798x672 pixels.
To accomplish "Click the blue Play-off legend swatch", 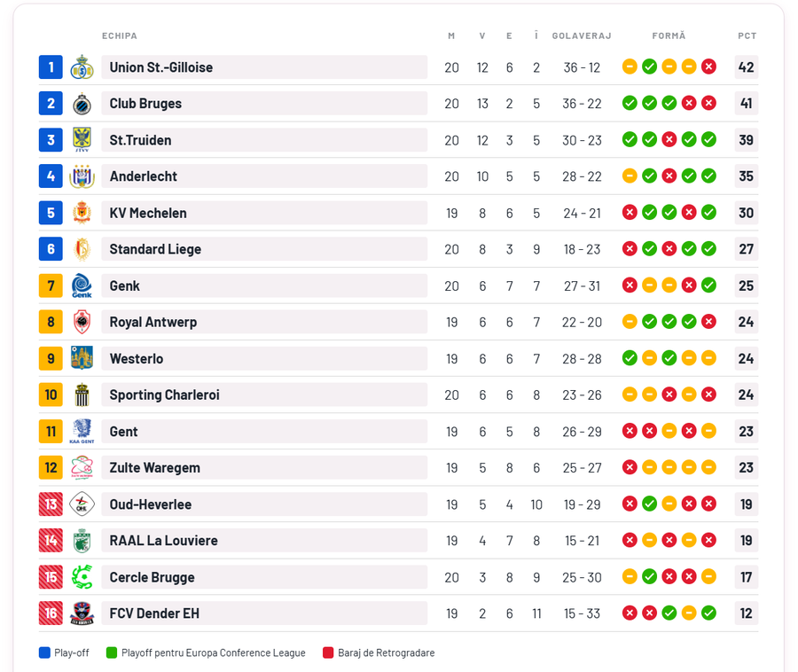I will coord(44,652).
